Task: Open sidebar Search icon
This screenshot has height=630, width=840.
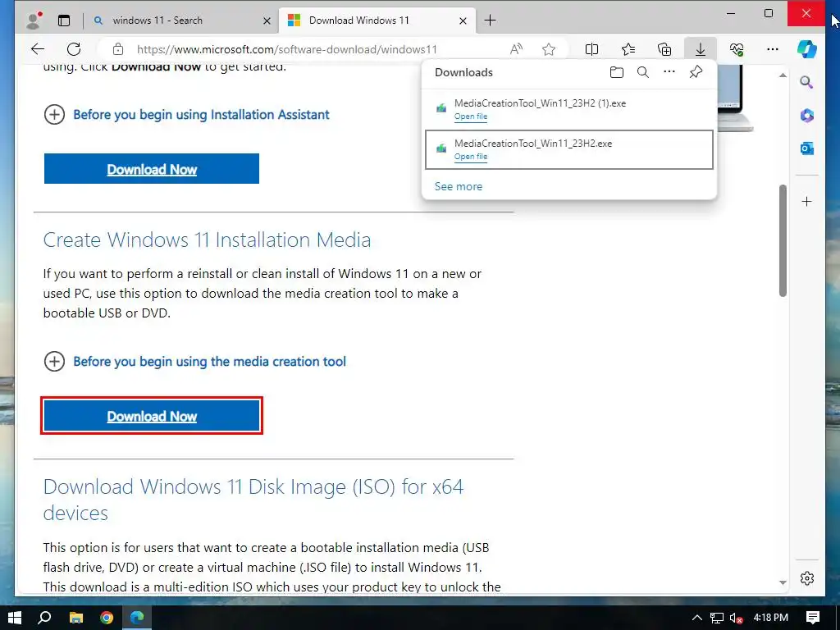Action: coord(806,82)
